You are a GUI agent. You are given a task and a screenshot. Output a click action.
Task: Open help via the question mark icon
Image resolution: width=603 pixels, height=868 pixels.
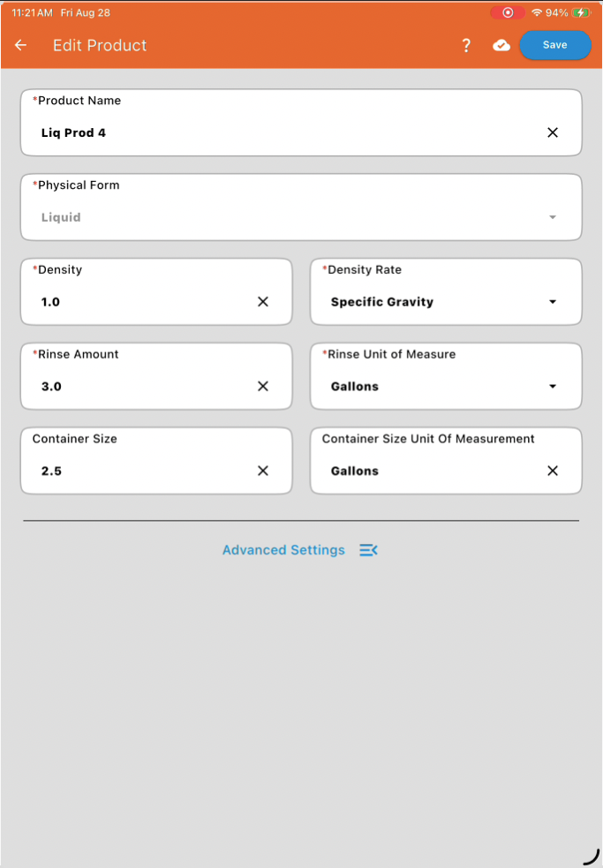tap(466, 45)
